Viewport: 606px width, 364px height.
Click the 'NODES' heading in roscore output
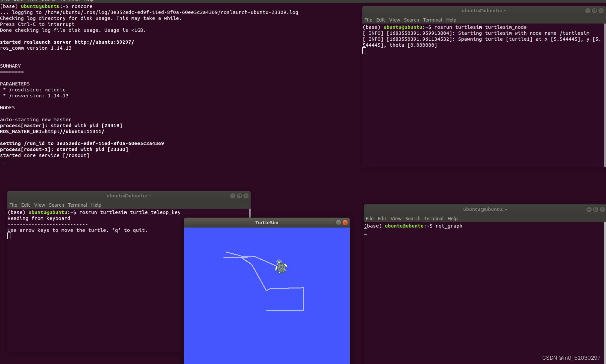click(x=7, y=108)
